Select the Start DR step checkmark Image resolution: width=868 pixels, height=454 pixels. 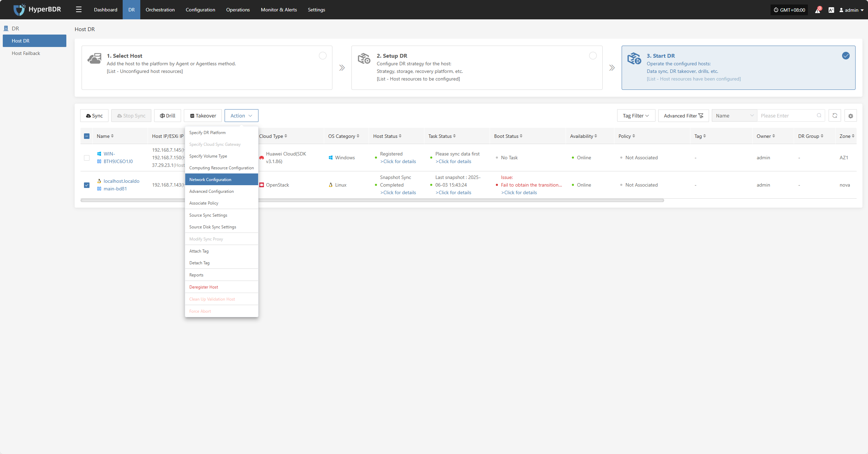(846, 56)
